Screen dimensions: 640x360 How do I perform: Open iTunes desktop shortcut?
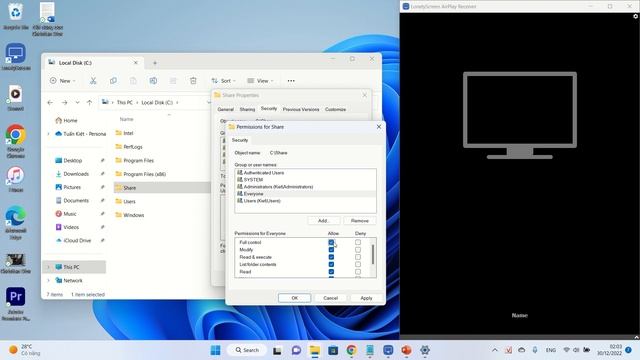(16, 179)
